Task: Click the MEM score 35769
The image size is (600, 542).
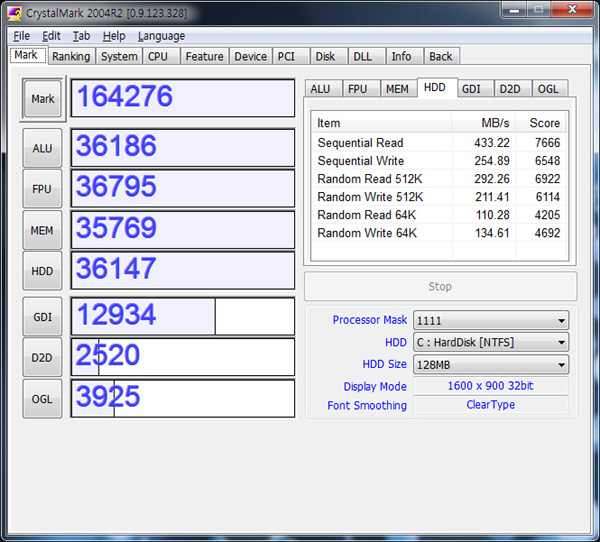Action: pos(183,230)
